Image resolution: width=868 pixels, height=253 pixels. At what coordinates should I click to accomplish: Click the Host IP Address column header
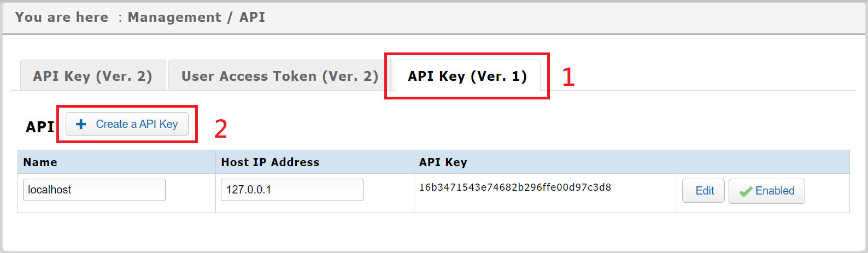270,162
